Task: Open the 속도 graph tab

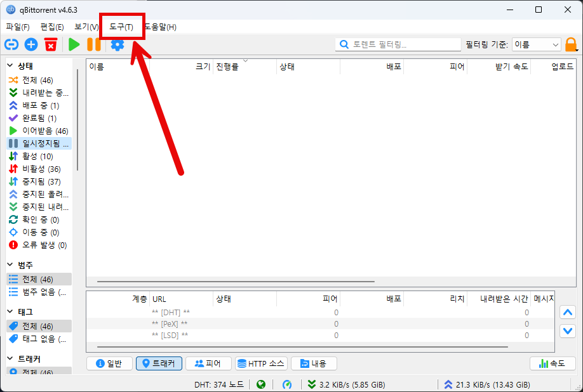Action: click(553, 363)
